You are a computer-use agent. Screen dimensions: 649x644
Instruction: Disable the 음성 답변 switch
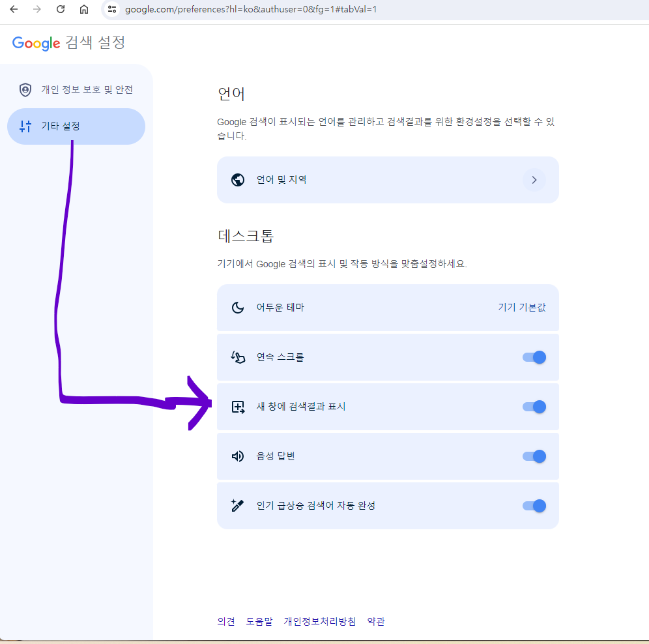534,456
